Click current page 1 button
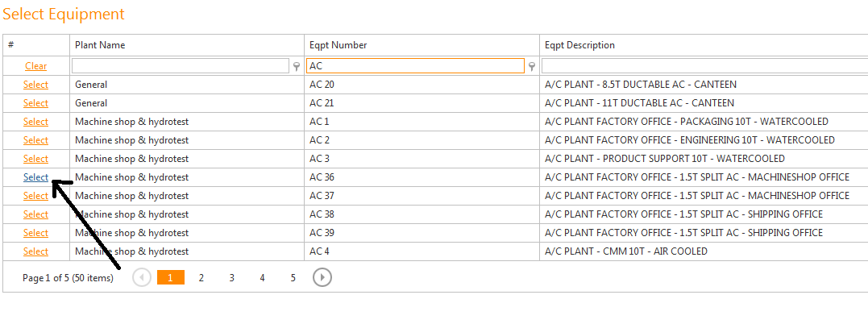This screenshot has height=324, width=868. 171,277
